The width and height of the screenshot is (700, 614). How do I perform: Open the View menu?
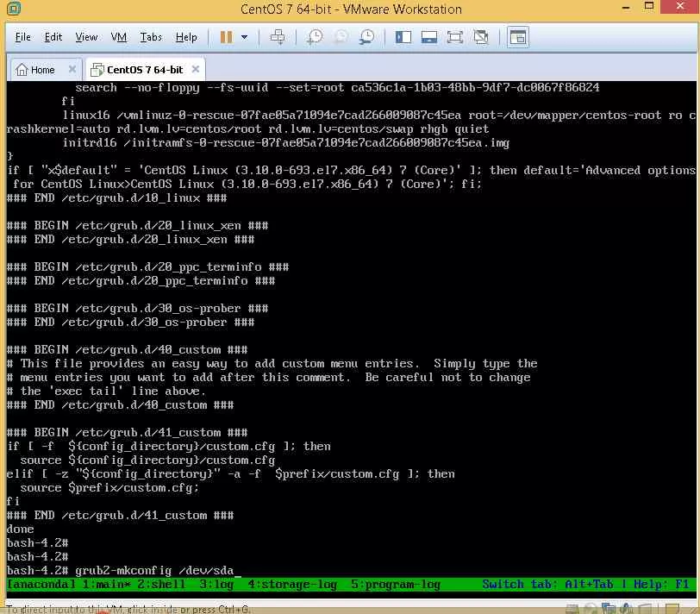(86, 37)
